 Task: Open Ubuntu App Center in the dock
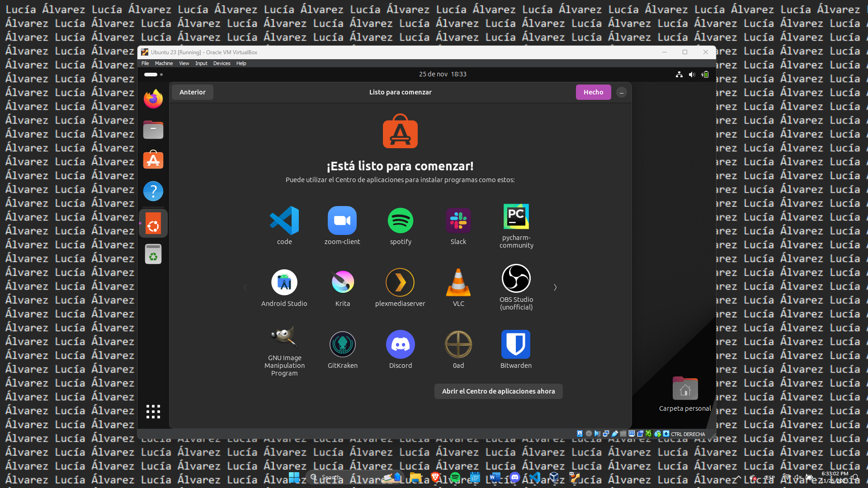(x=153, y=160)
